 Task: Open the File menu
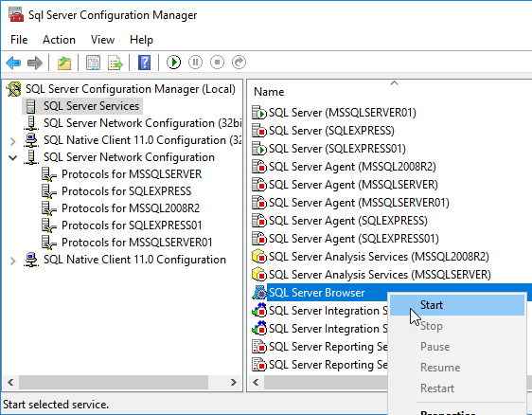tap(19, 40)
